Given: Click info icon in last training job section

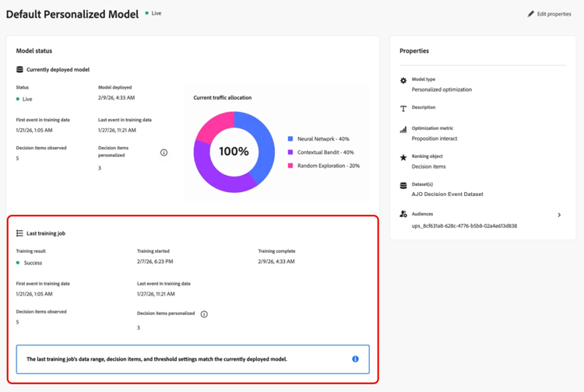Looking at the screenshot, I should (x=204, y=314).
